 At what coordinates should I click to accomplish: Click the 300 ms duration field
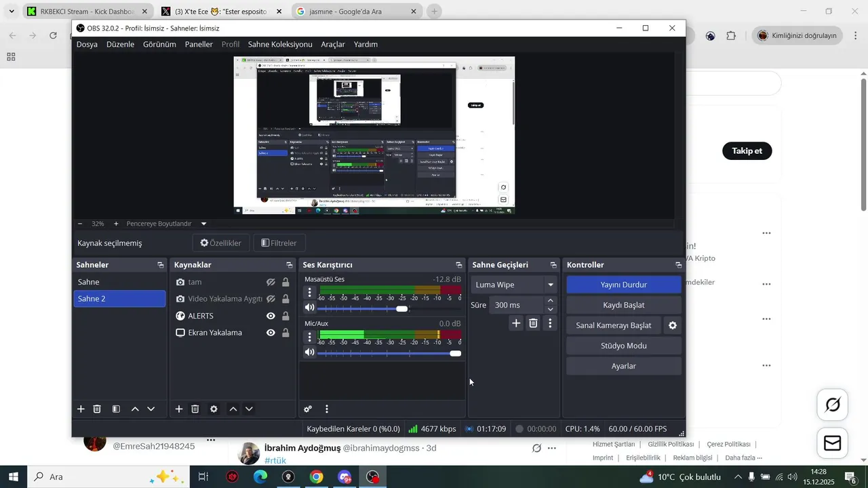[x=516, y=305]
